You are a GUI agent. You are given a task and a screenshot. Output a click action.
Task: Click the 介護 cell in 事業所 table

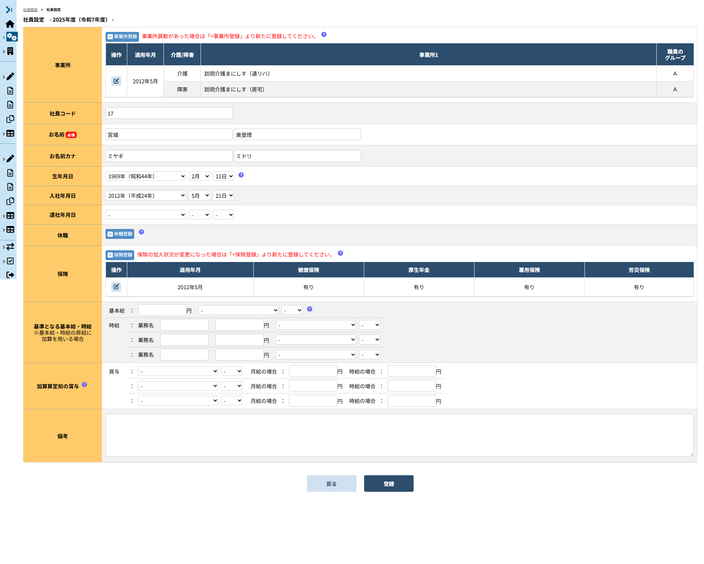[x=182, y=74]
